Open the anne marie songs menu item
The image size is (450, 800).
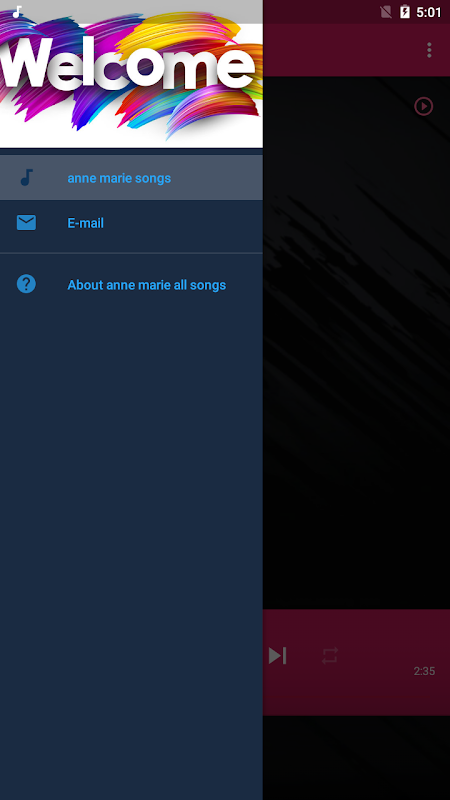pos(131,178)
